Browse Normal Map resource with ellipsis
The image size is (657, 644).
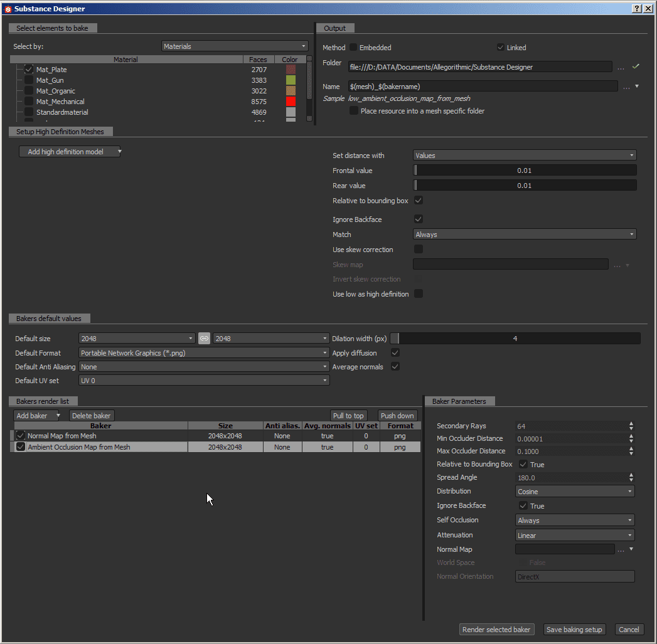pyautogui.click(x=621, y=550)
